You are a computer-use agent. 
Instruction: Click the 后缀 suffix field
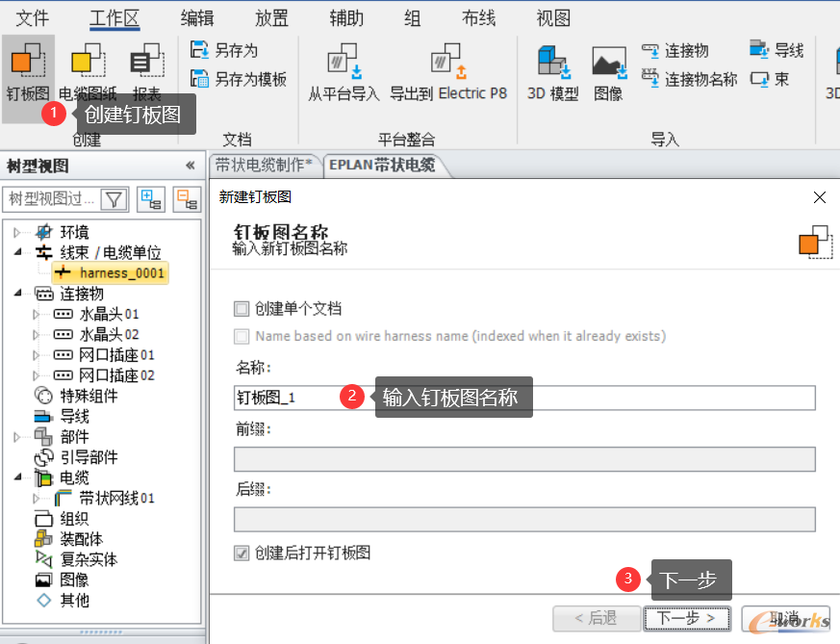click(524, 520)
